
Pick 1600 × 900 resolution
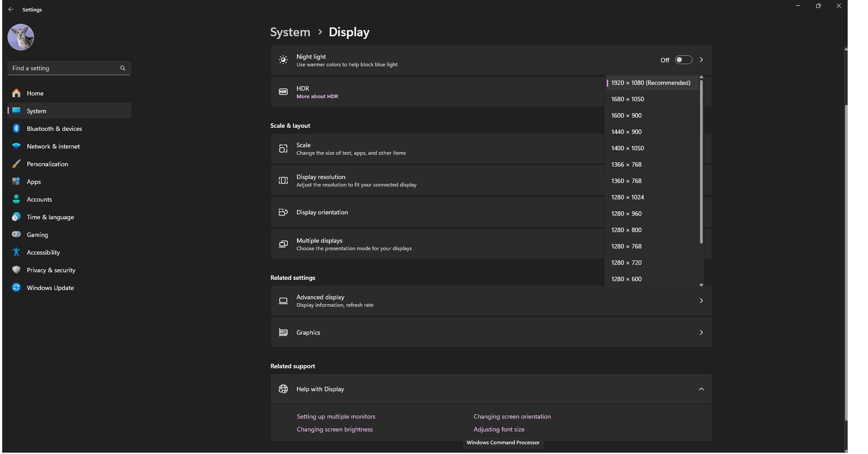pyautogui.click(x=652, y=115)
